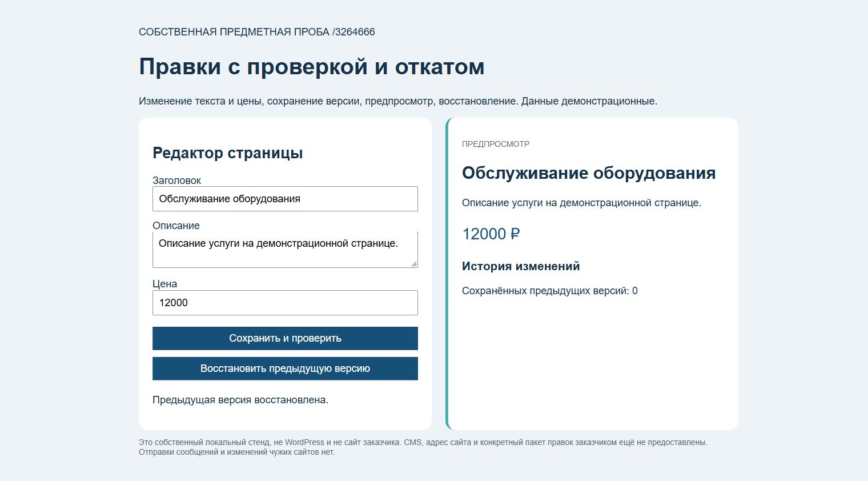
Task: Click the Цена input field
Action: pos(285,303)
